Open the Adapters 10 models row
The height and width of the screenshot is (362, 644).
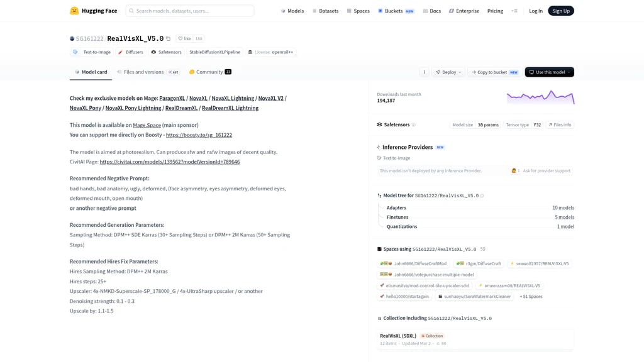click(x=480, y=208)
